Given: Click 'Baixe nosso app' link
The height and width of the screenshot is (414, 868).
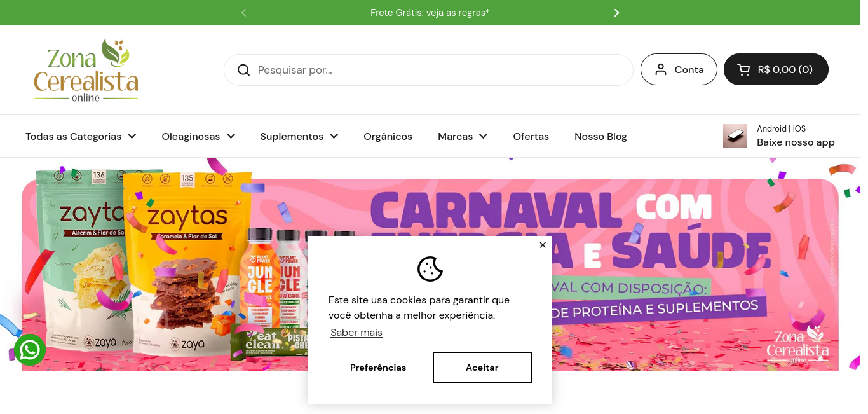Looking at the screenshot, I should [x=796, y=142].
